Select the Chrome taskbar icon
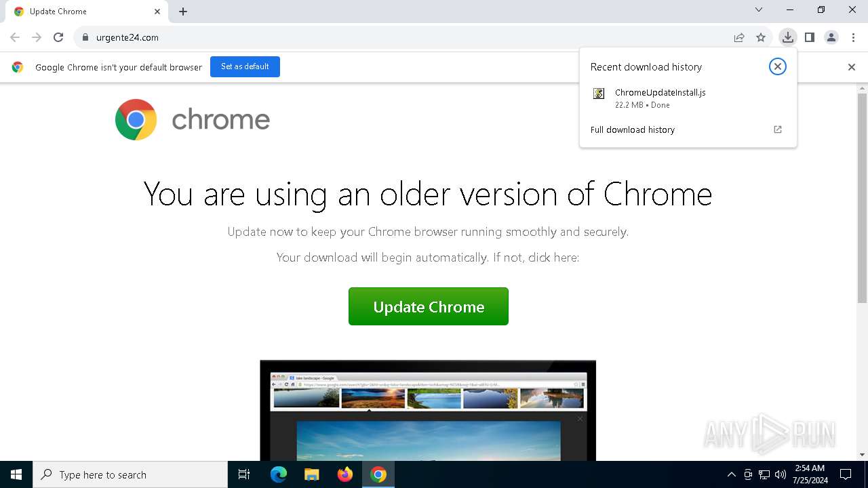The width and height of the screenshot is (868, 488). [378, 474]
